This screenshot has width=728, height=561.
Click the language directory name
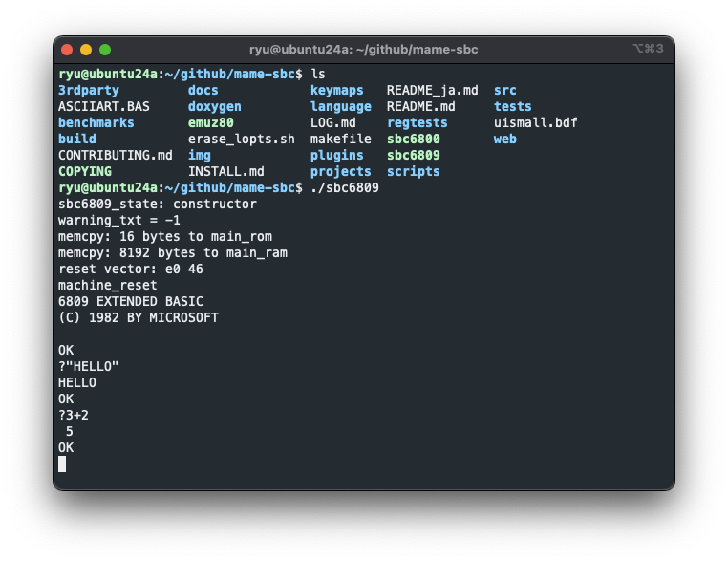pyautogui.click(x=341, y=106)
